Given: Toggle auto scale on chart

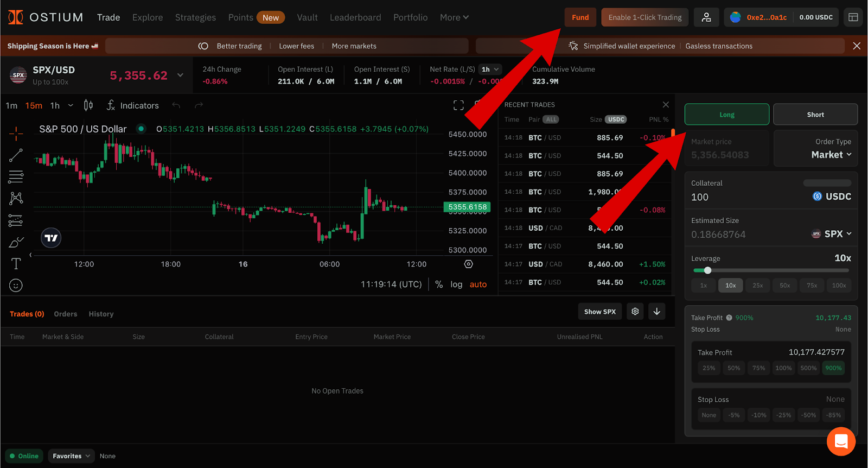Looking at the screenshot, I should click(x=478, y=284).
